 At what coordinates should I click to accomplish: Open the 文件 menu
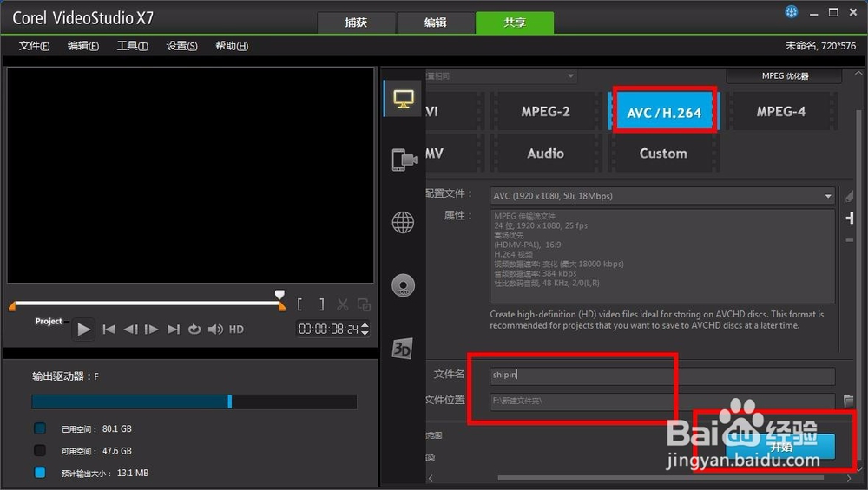click(x=34, y=46)
